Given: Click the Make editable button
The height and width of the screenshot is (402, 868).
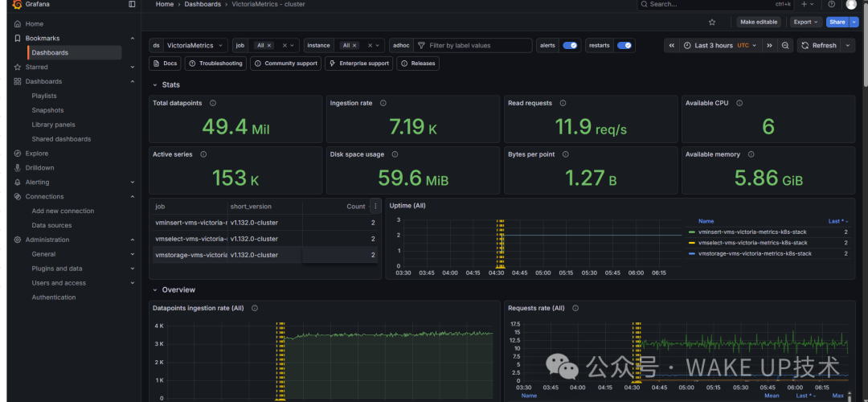Looking at the screenshot, I should tap(758, 23).
